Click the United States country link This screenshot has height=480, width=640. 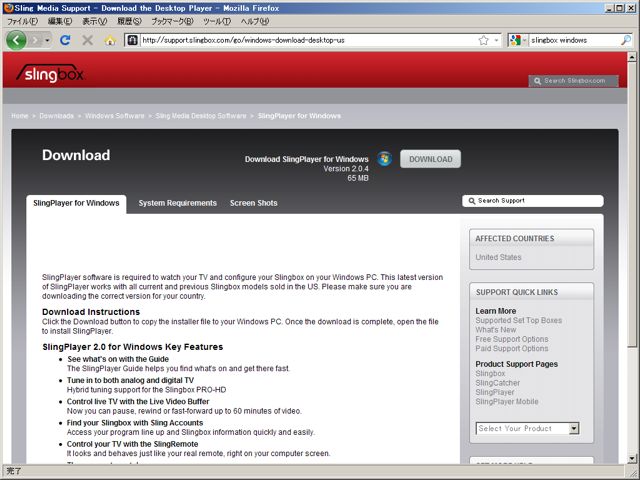click(x=498, y=257)
